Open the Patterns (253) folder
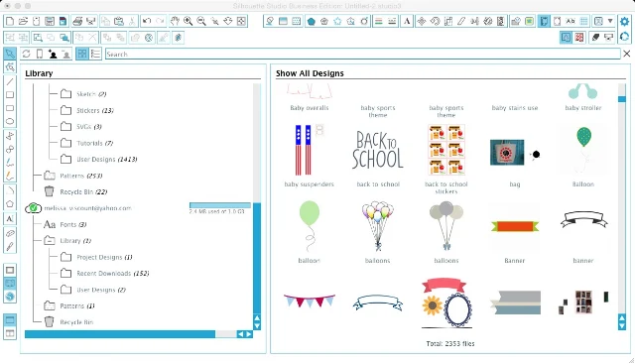Screen dimensions: 635x364 pyautogui.click(x=81, y=176)
